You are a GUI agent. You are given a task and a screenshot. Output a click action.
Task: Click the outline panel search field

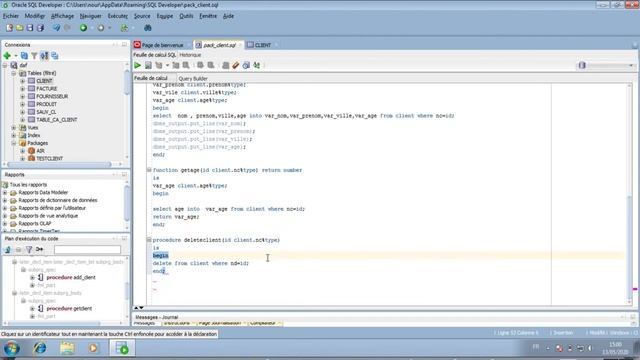click(87, 249)
